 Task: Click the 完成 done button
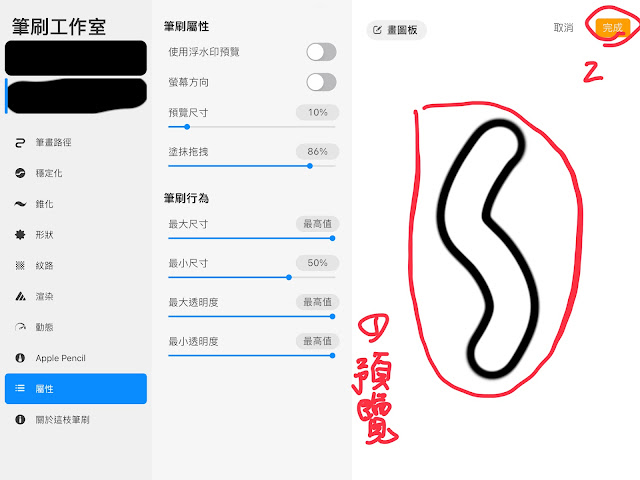(612, 28)
